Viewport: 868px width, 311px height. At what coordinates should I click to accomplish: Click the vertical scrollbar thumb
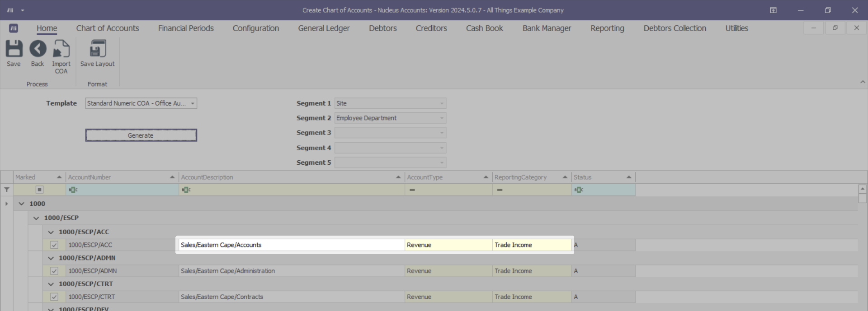863,198
